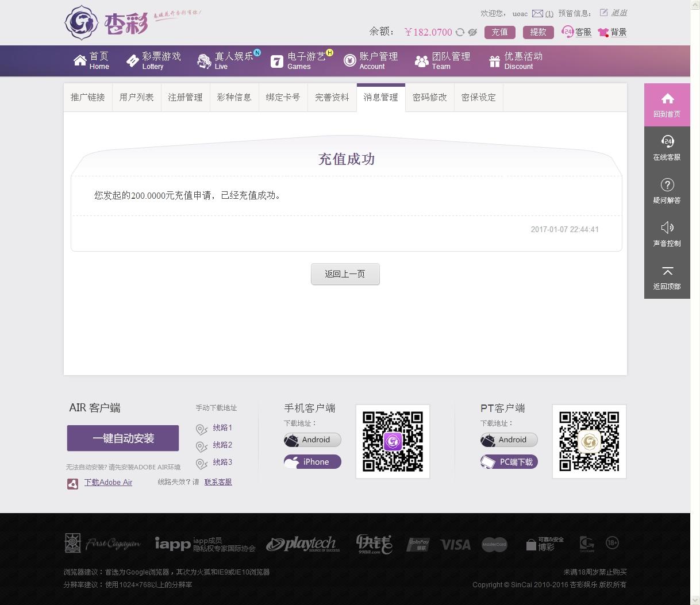This screenshot has height=605, width=700.
Task: Open the mail envelope icon
Action: click(537, 13)
